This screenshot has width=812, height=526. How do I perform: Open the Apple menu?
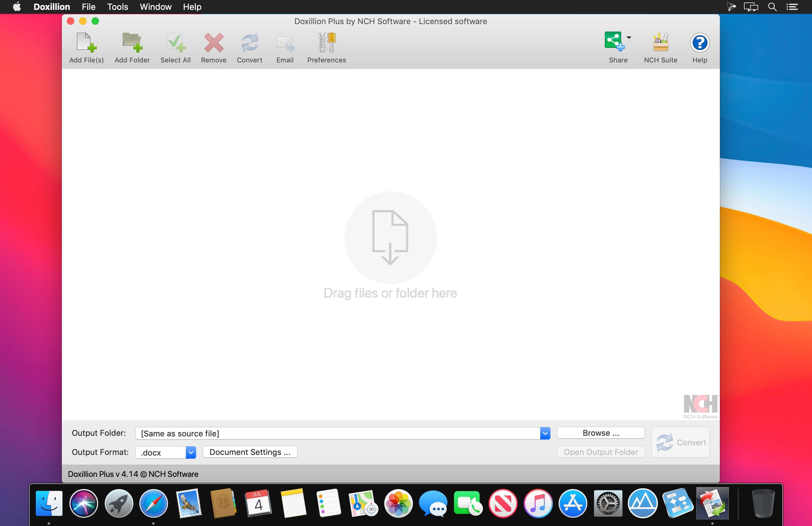click(x=17, y=7)
